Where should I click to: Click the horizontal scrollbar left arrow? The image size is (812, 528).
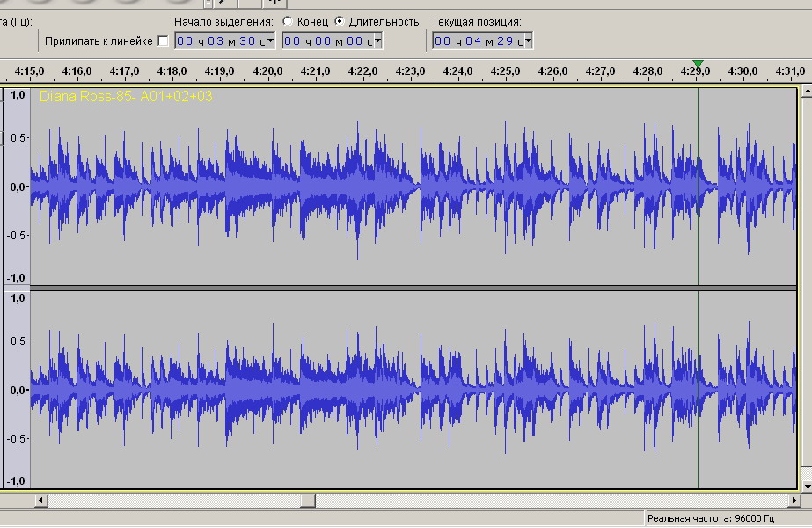tap(40, 501)
